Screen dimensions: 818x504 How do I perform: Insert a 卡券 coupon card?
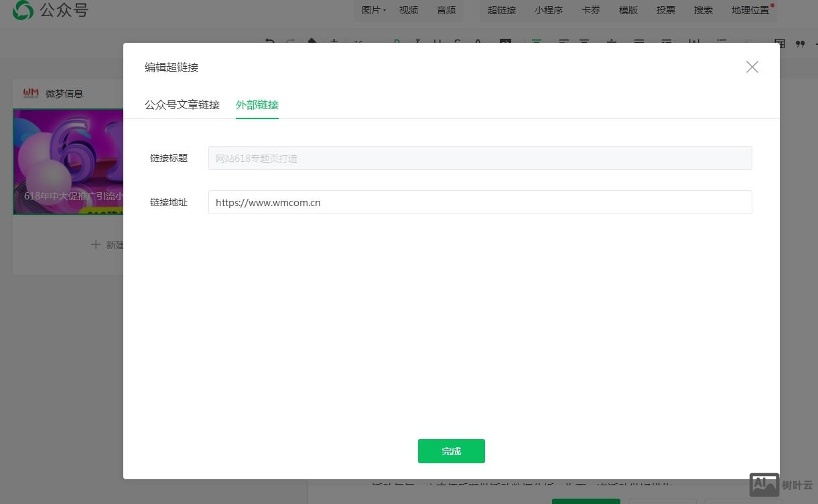point(590,9)
